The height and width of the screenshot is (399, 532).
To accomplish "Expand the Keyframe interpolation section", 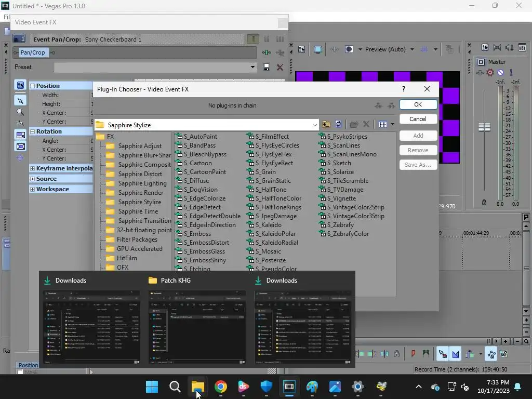I will pos(33,168).
